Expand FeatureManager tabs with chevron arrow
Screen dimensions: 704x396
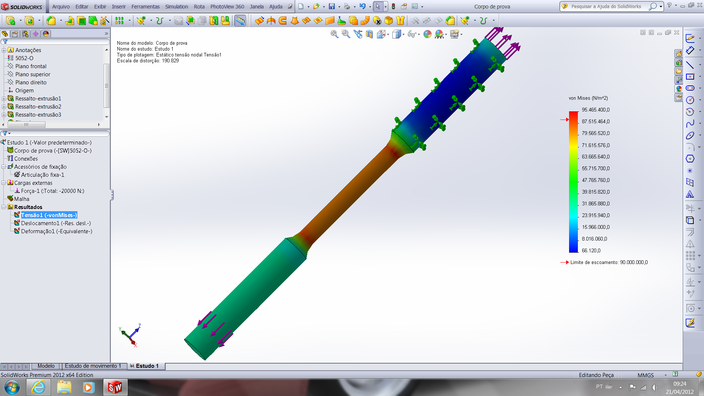106,34
